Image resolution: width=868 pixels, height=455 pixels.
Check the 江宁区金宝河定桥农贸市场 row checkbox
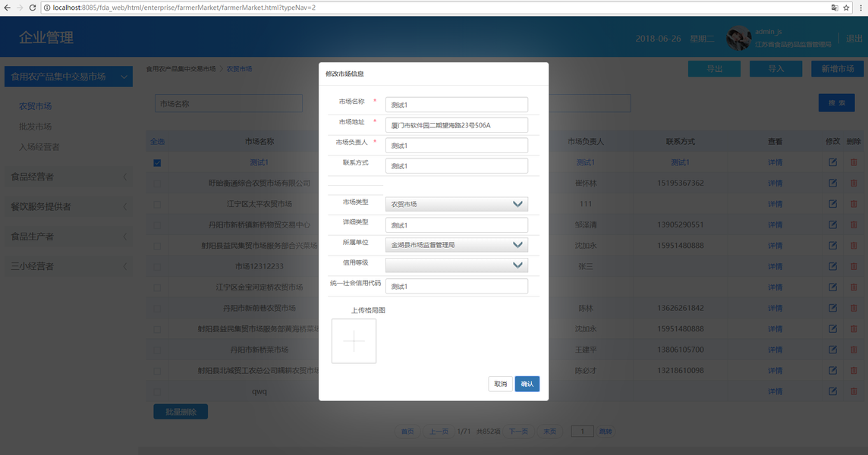click(x=157, y=287)
